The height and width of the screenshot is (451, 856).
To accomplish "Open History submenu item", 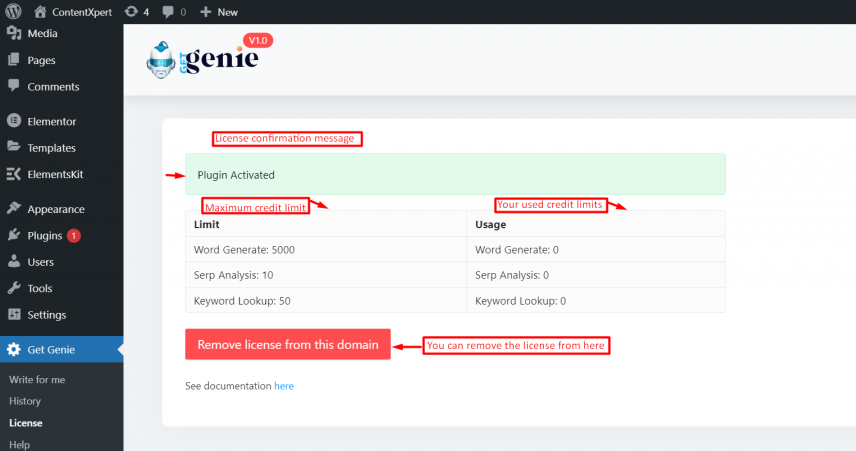I will (x=25, y=401).
